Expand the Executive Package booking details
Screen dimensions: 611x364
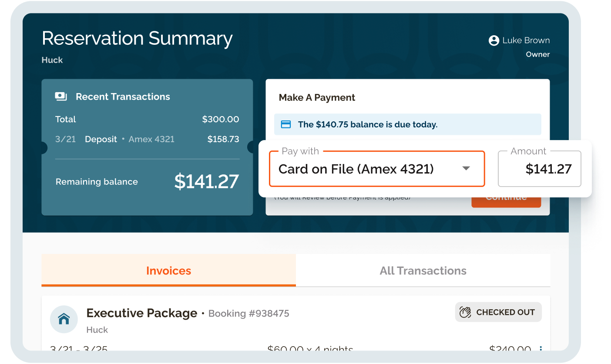point(141,313)
